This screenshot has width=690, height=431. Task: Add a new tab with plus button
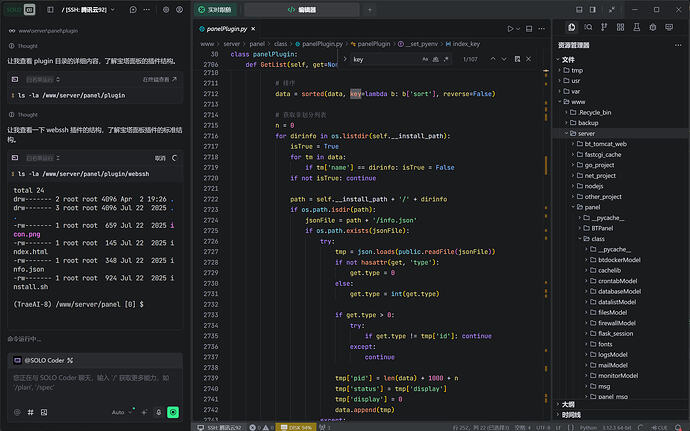tap(370, 10)
